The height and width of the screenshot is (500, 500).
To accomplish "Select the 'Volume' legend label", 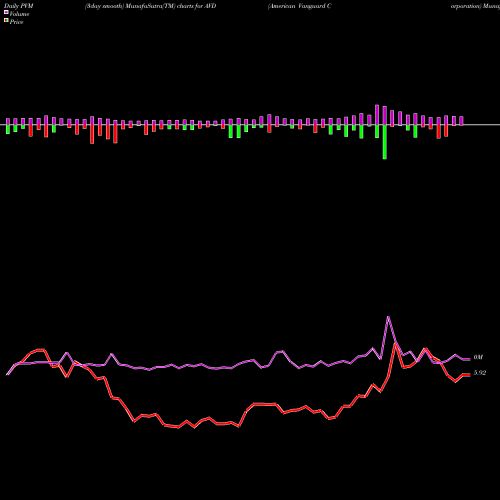I will 19,14.
